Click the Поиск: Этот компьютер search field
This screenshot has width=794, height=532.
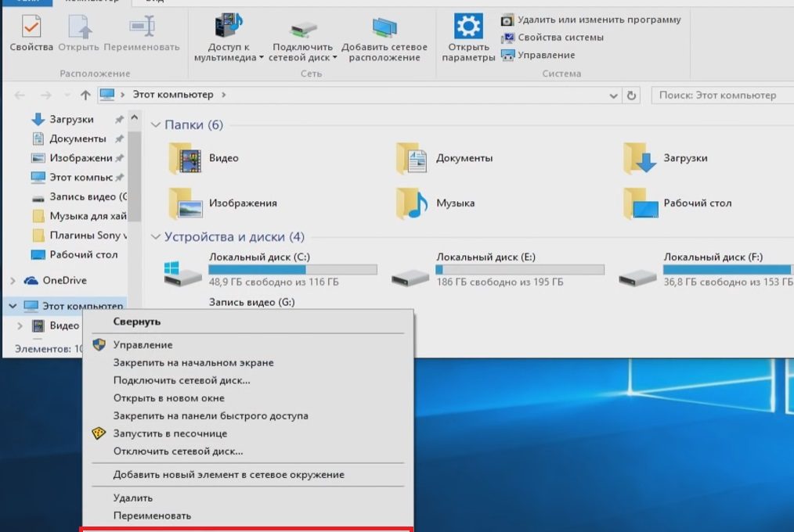click(723, 95)
